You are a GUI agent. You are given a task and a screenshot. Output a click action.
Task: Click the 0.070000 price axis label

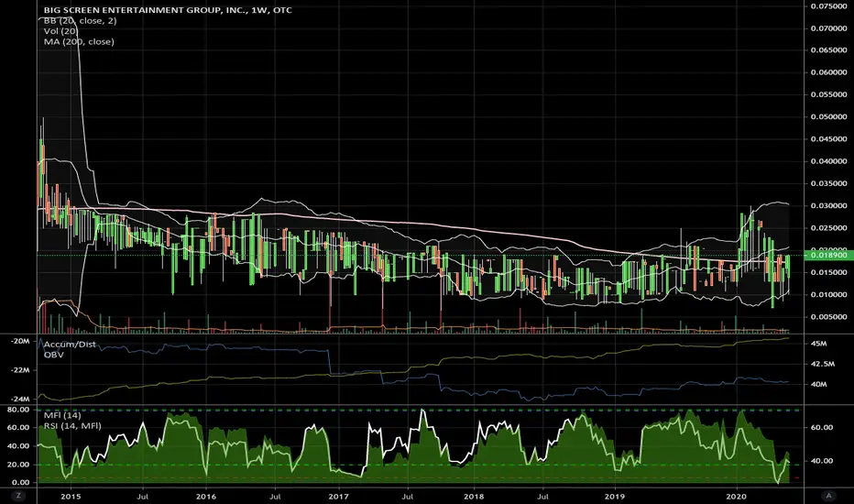click(829, 28)
